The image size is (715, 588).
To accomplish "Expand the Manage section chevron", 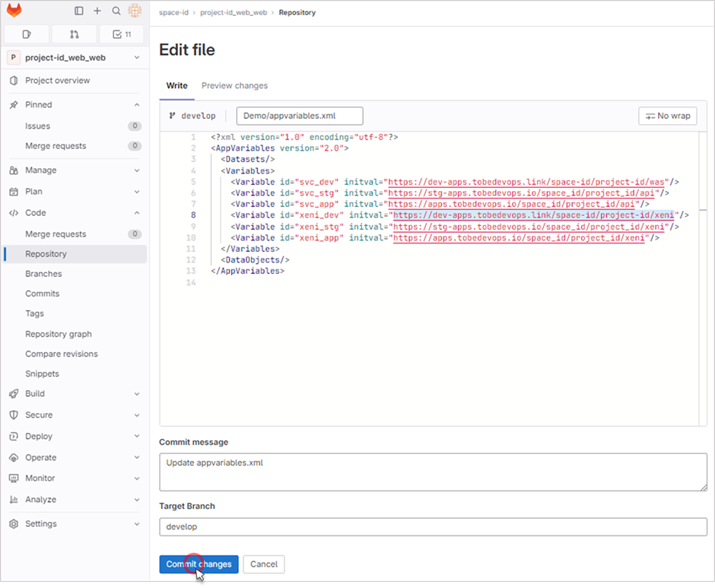I will click(137, 170).
